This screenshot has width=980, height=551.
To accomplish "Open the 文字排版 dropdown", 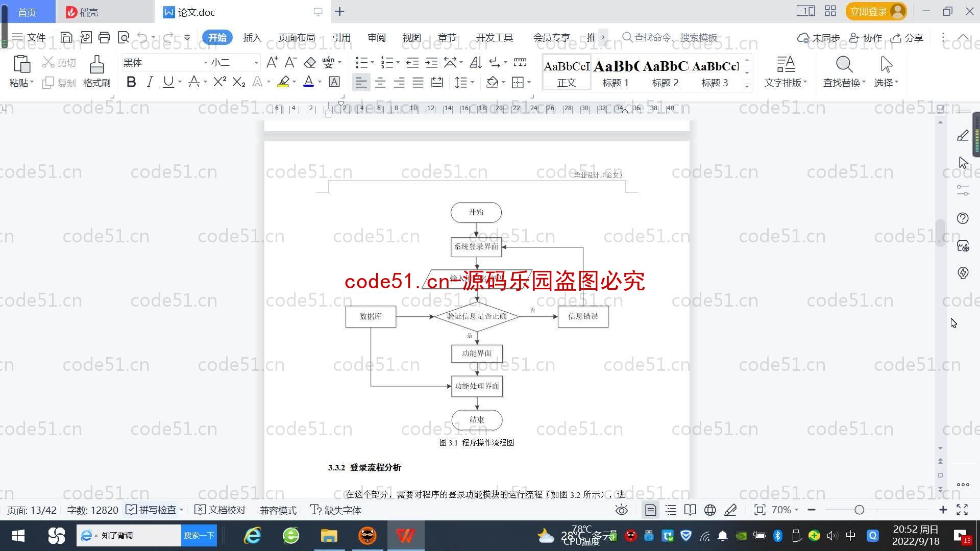I will click(x=786, y=83).
